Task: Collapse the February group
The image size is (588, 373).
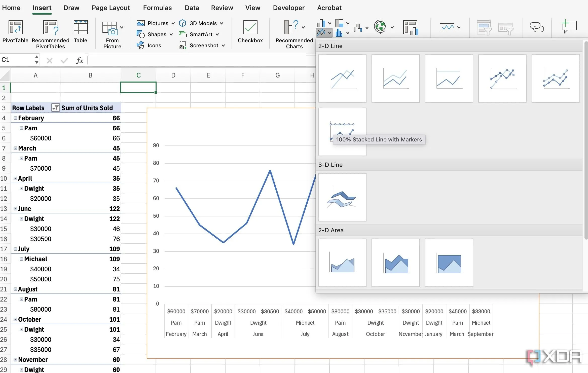Action: pos(15,118)
